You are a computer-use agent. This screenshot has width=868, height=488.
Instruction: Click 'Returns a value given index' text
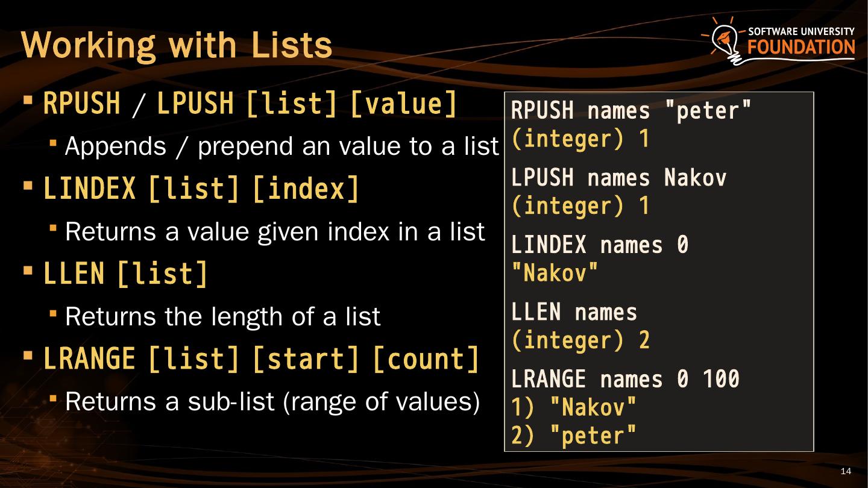pyautogui.click(x=275, y=231)
